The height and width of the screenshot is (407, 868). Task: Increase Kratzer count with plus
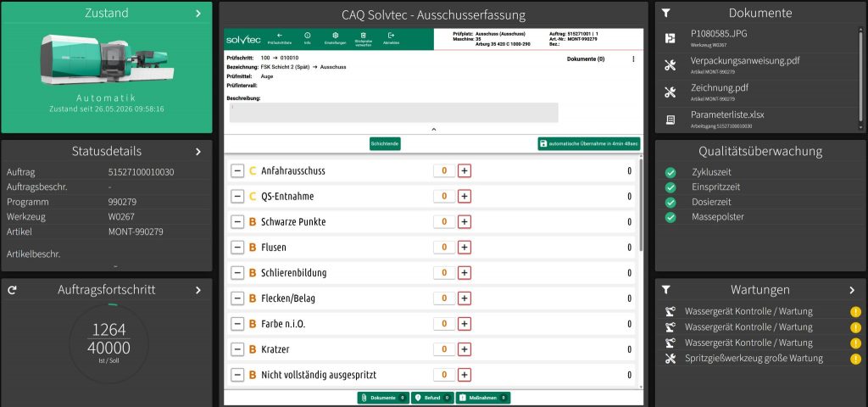click(465, 349)
